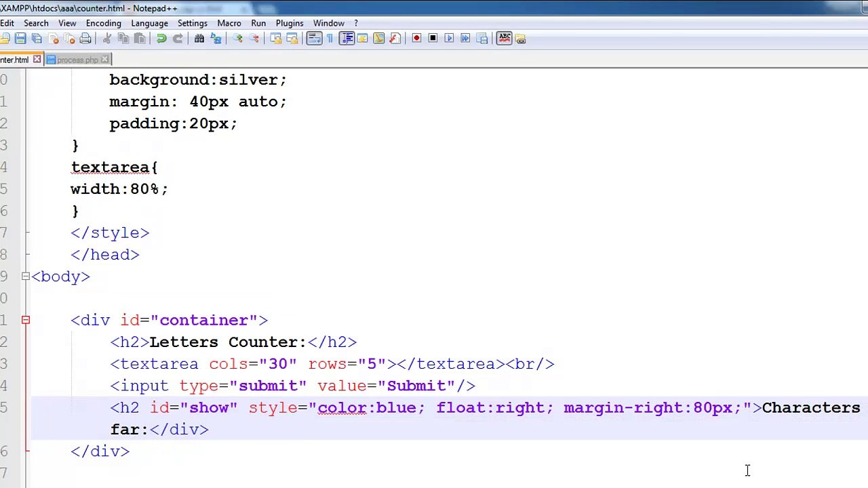The width and height of the screenshot is (868, 488).
Task: Toggle synchronized vertical scrolling icon
Action: click(275, 39)
